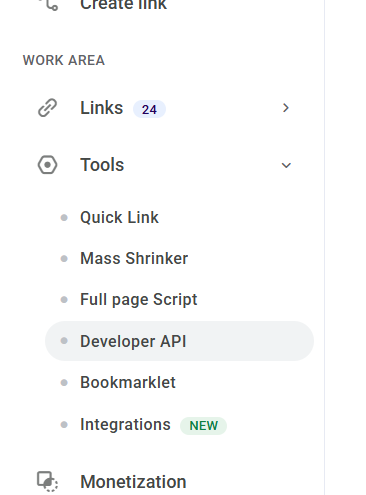Click the Links count badge 24
The width and height of the screenshot is (366, 495).
(x=149, y=109)
